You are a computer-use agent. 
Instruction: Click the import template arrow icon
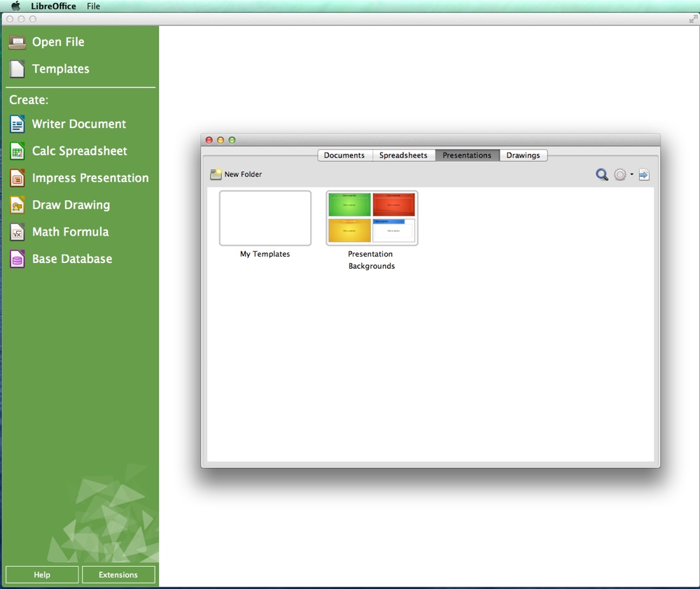coord(644,174)
